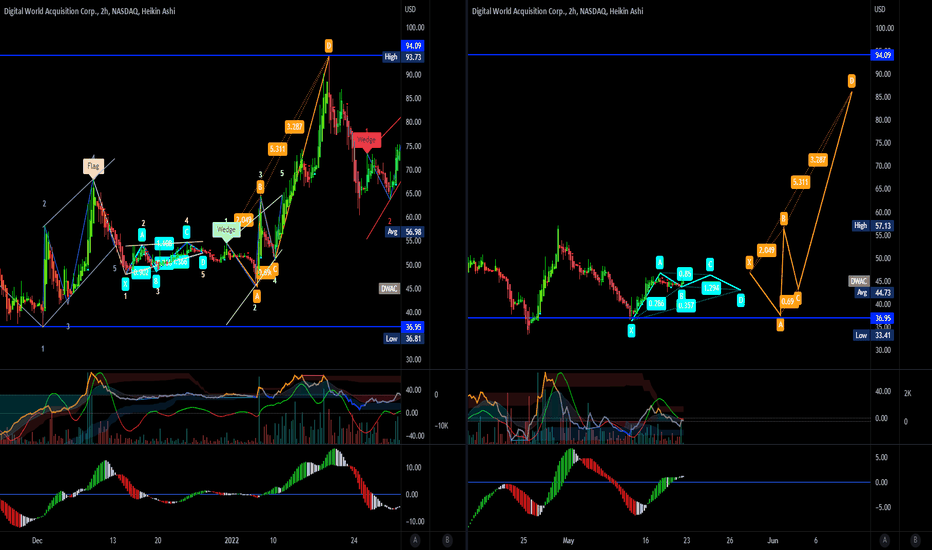Click the 'Low 36.81' price label
The height and width of the screenshot is (550, 932).
[x=403, y=338]
